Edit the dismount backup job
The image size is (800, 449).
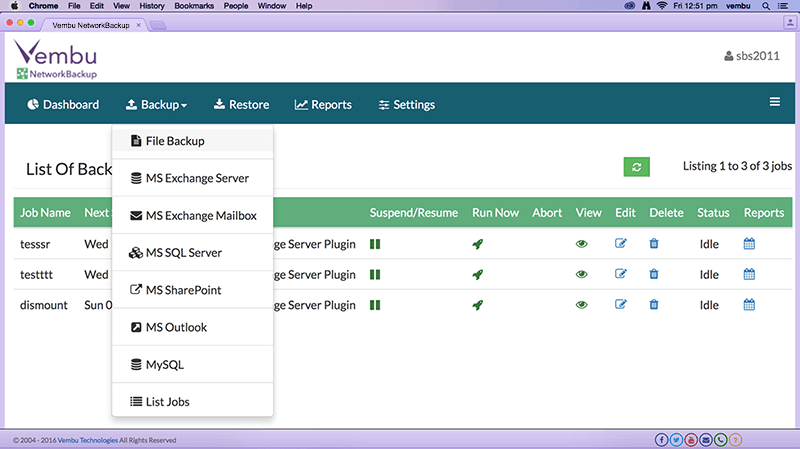coord(620,305)
